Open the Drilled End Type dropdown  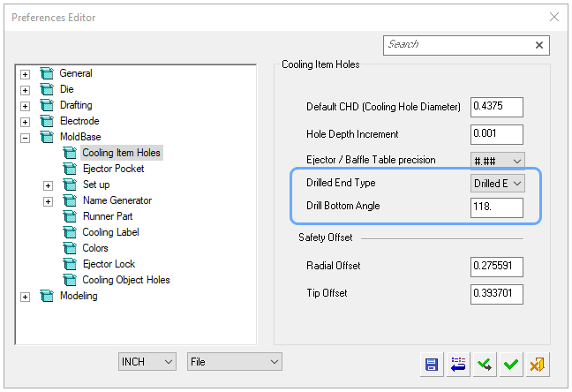tap(498, 184)
